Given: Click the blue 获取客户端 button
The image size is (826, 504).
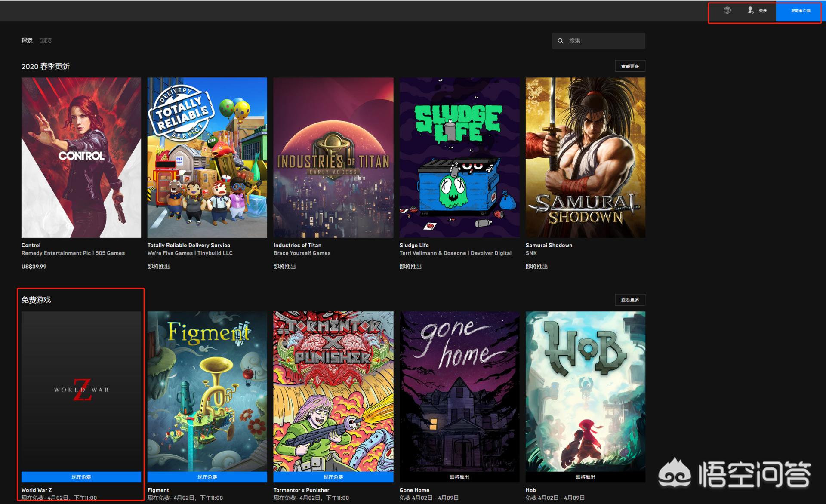Looking at the screenshot, I should click(800, 11).
